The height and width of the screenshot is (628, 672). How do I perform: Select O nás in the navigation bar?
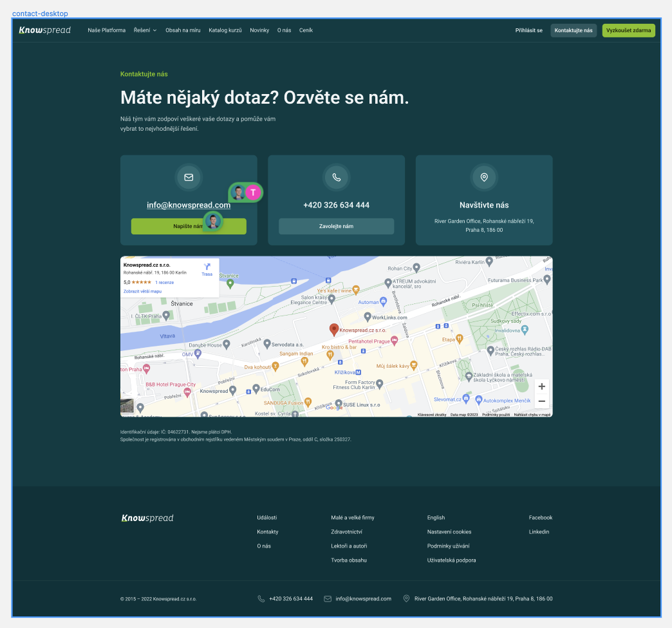point(284,30)
